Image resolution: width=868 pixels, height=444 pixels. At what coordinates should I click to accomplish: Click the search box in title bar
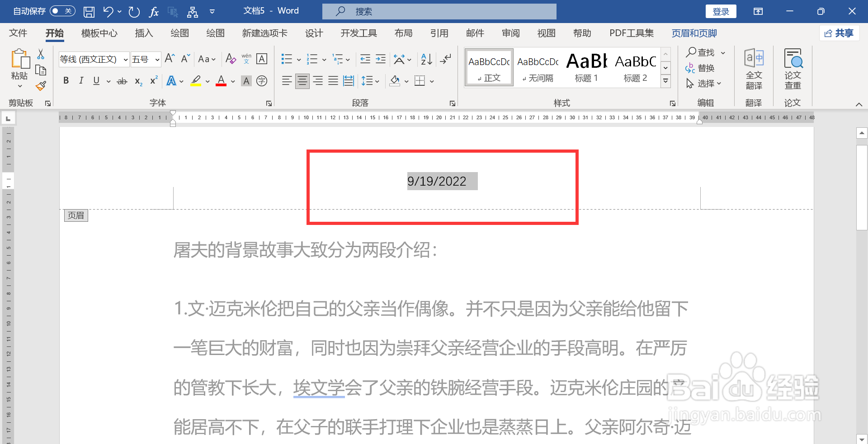tap(439, 11)
